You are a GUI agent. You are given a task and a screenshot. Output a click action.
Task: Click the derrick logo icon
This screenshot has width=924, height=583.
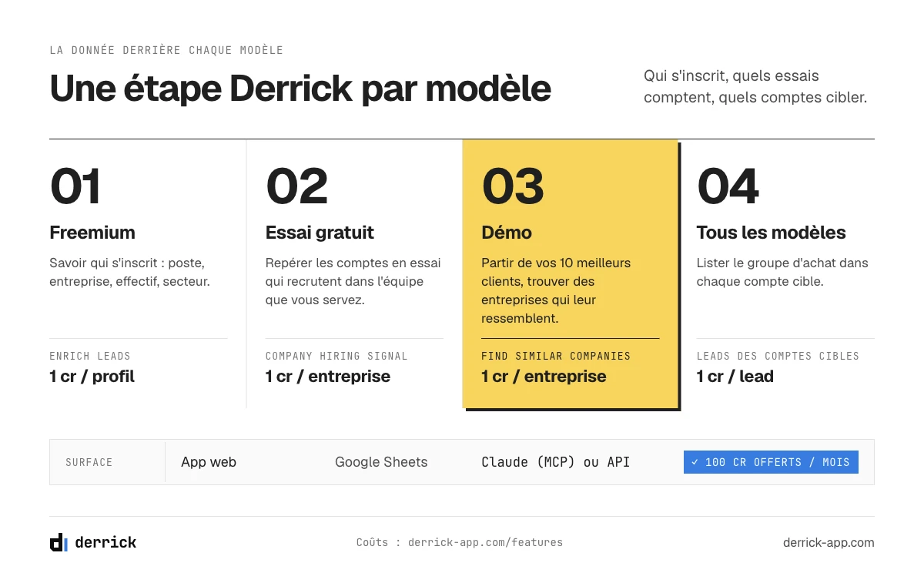(x=59, y=542)
